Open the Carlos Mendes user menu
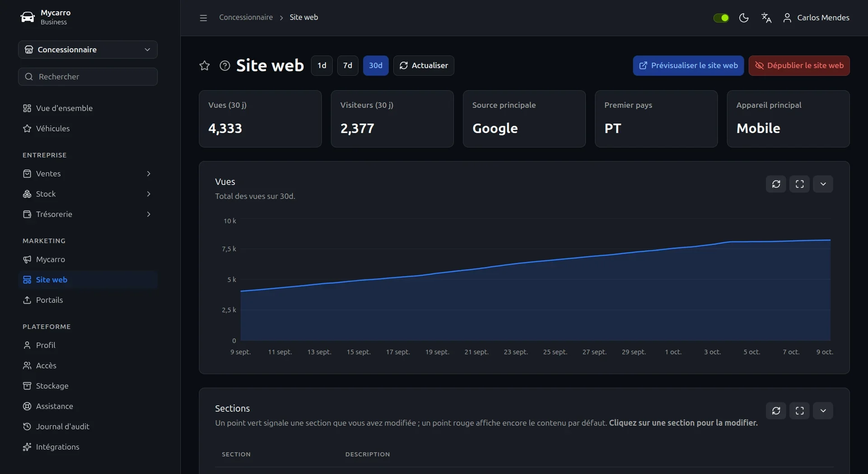Screen dimensions: 868x474 [x=816, y=18]
